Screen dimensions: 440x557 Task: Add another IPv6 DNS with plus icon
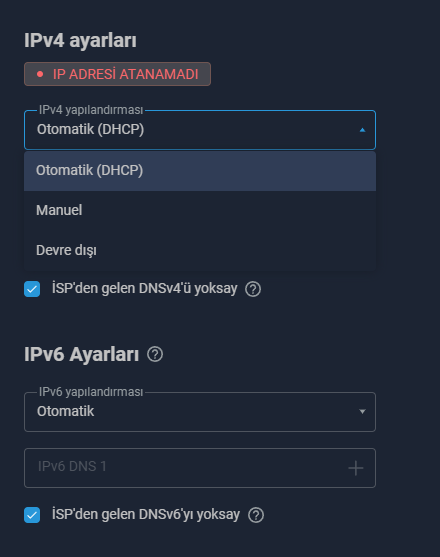pyautogui.click(x=355, y=468)
